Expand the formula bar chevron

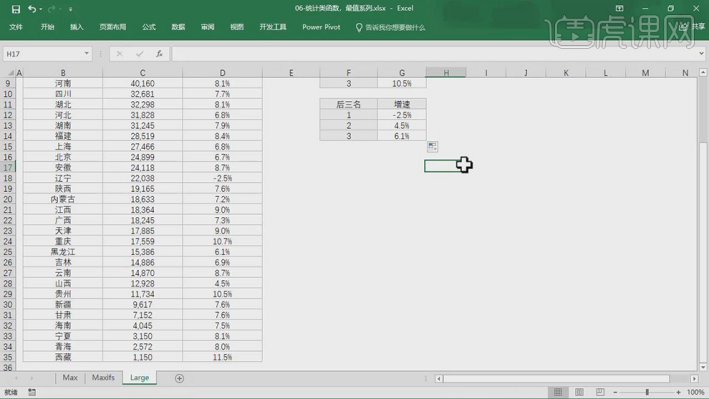[x=701, y=53]
